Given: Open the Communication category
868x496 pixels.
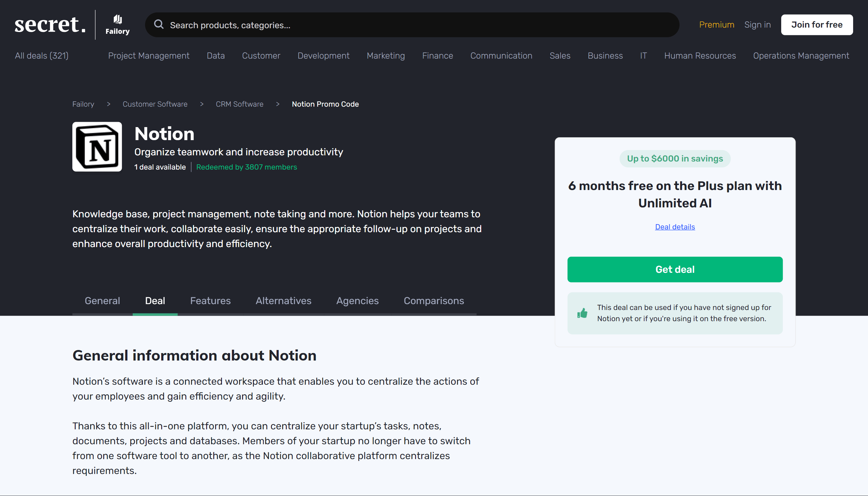Looking at the screenshot, I should 501,55.
